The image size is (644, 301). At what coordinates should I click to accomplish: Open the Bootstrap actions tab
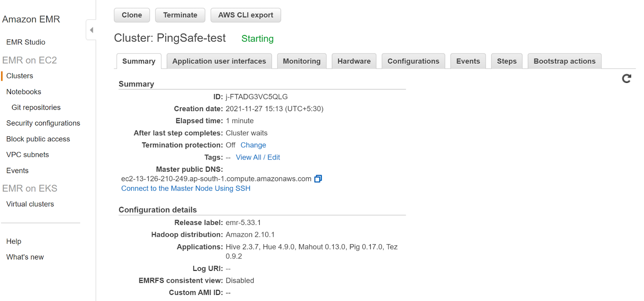point(564,61)
